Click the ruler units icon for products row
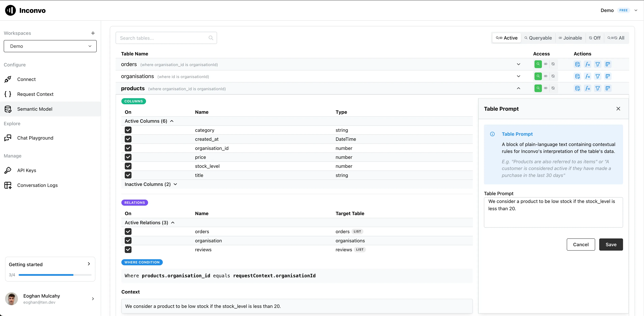Image resolution: width=644 pixels, height=316 pixels. click(608, 88)
